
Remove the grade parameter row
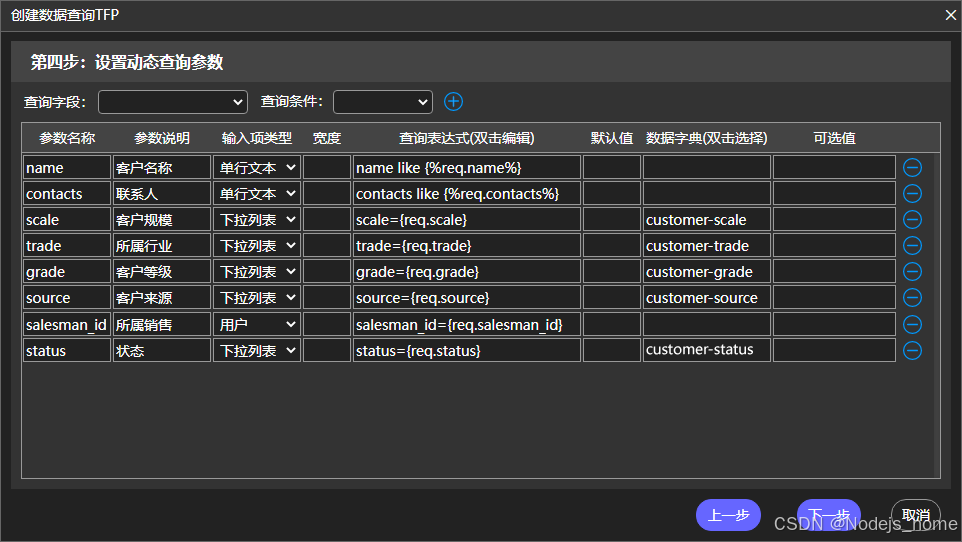pyautogui.click(x=912, y=272)
